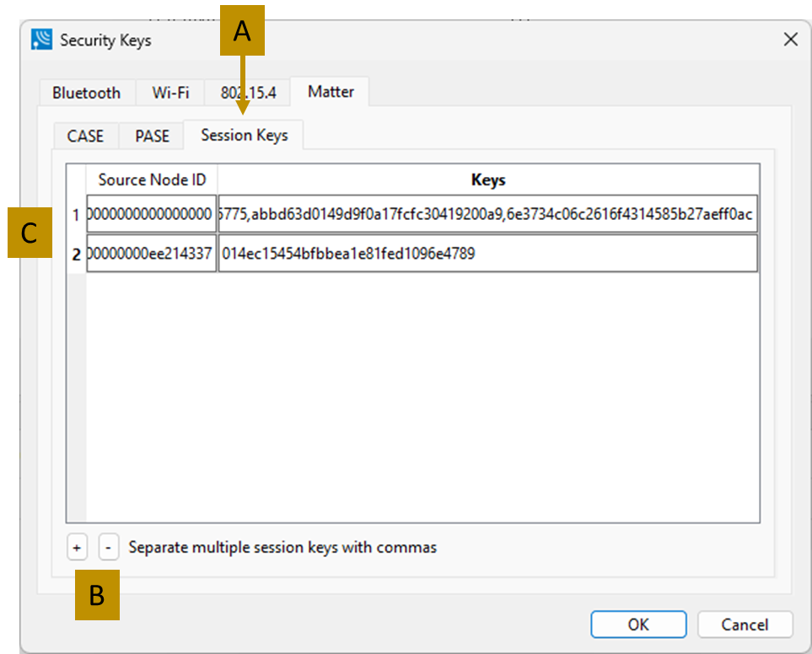Select row header number 1
The width and height of the screenshot is (812, 654).
click(x=76, y=214)
